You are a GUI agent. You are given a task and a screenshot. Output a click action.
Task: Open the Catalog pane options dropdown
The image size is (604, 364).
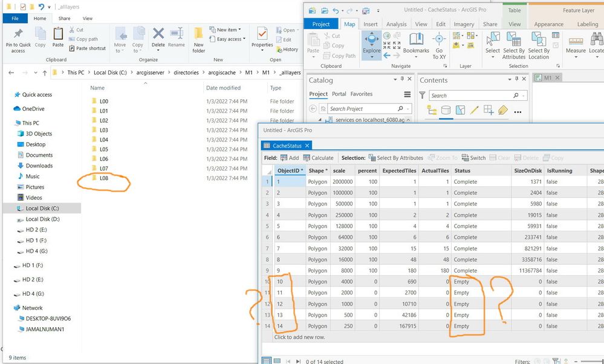pyautogui.click(x=395, y=79)
